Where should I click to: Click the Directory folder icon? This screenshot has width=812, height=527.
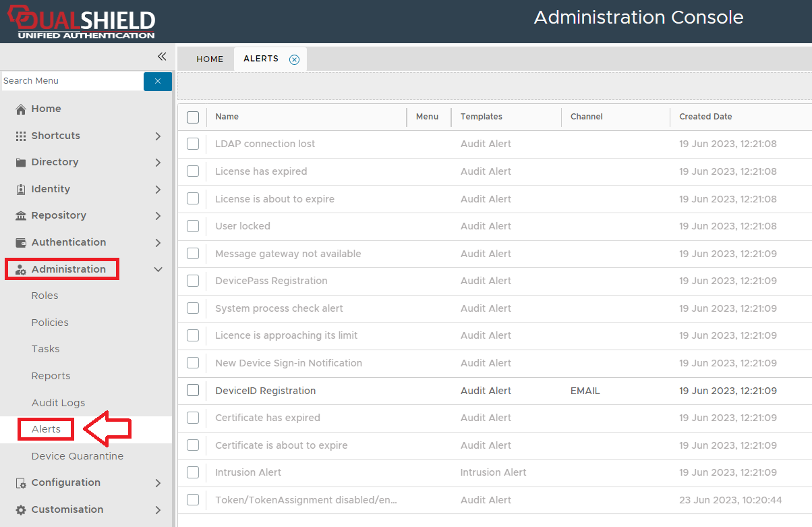point(21,163)
